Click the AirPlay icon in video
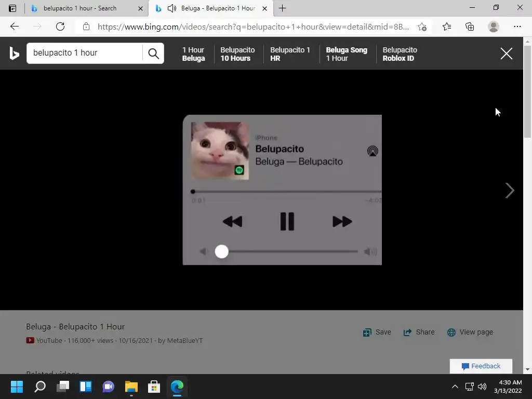The image size is (532, 399). [x=373, y=151]
